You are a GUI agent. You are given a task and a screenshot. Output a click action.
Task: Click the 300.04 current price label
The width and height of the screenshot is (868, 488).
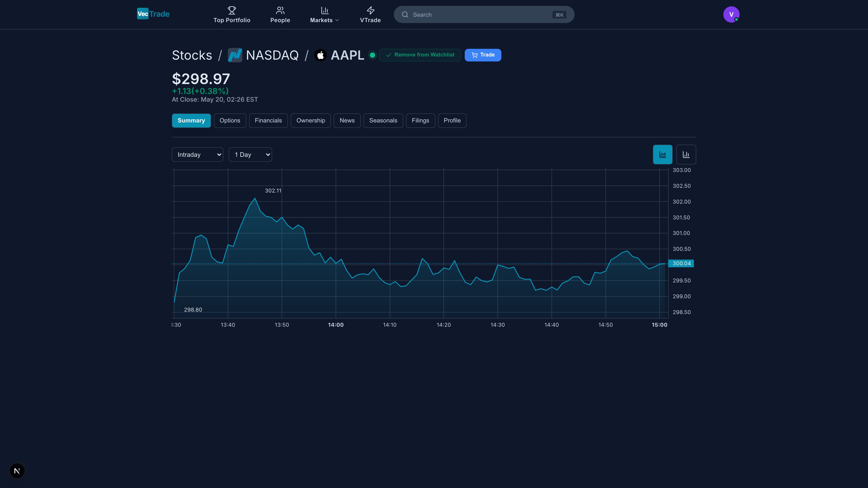coord(681,263)
